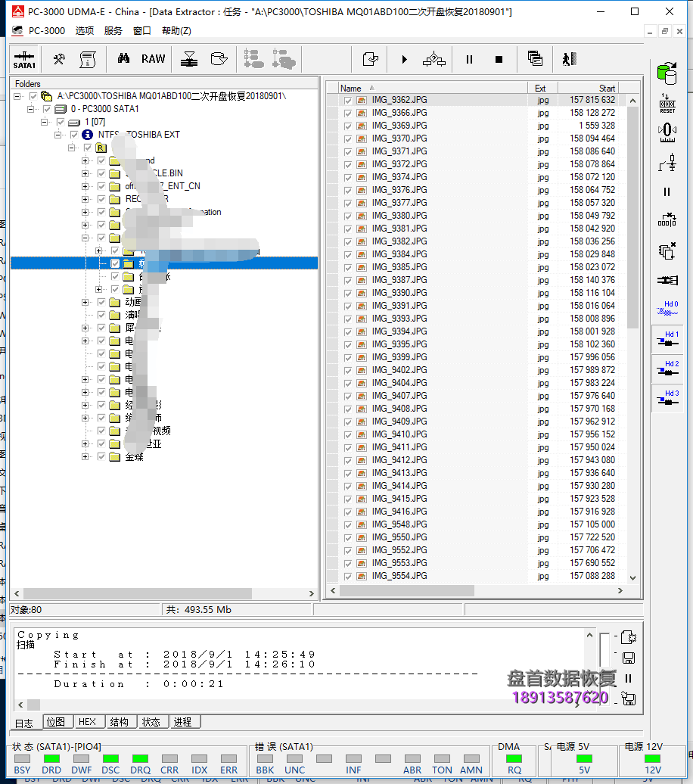Open the 服务 menu

[113, 31]
